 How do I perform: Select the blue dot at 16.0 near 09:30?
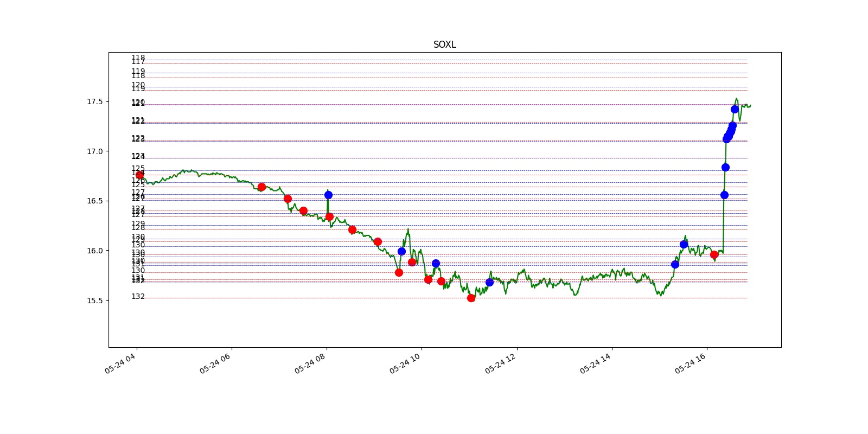pyautogui.click(x=401, y=251)
